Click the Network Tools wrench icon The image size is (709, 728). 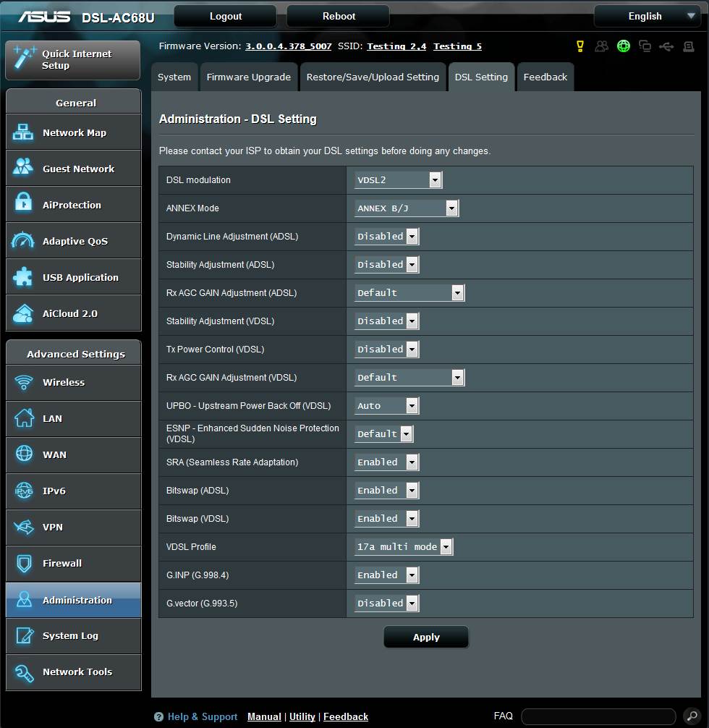24,672
